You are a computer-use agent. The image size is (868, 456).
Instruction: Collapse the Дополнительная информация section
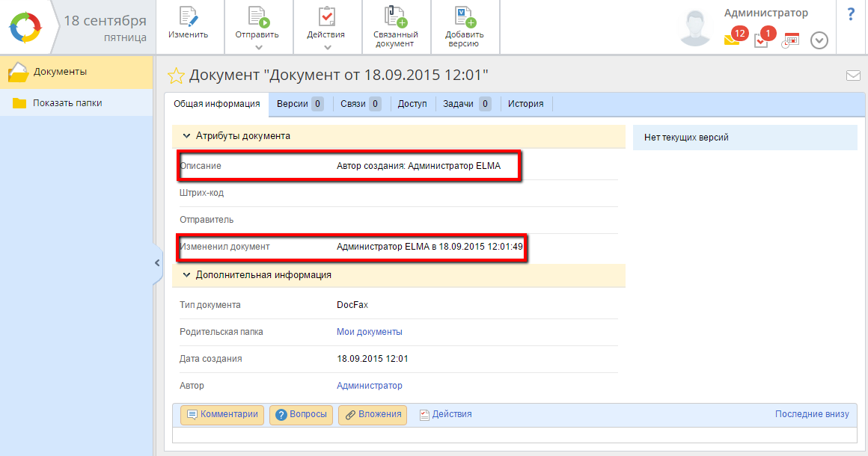186,274
